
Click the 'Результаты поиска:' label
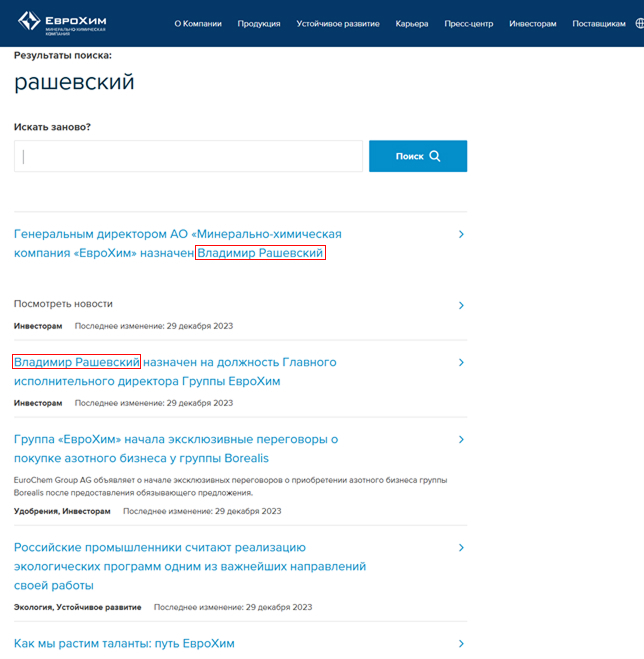[63, 55]
